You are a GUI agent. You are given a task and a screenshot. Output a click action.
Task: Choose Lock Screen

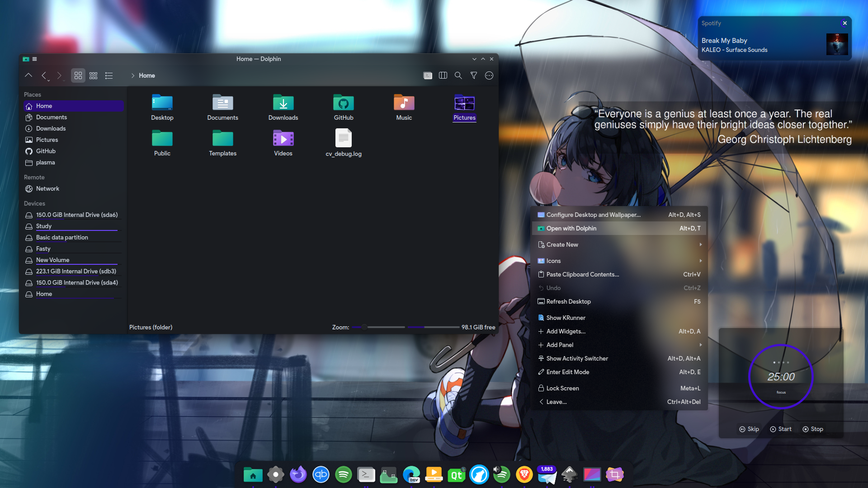(x=619, y=388)
